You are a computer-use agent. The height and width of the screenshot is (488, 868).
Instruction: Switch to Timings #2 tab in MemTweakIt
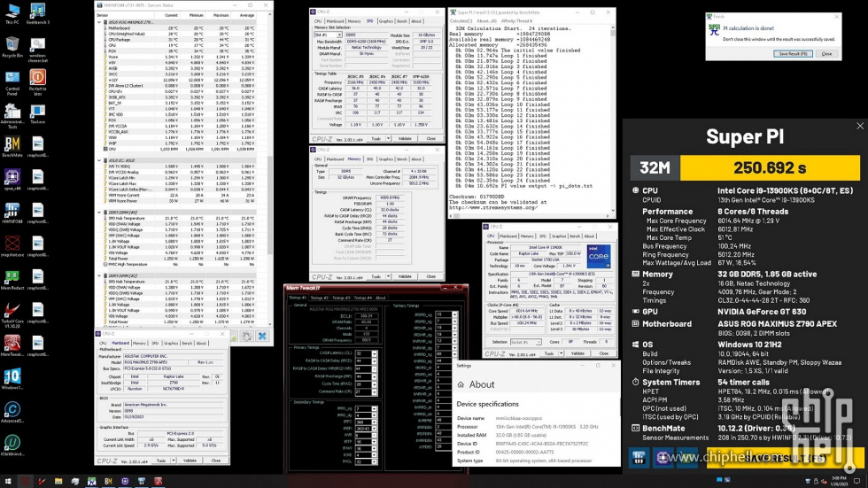coord(320,298)
